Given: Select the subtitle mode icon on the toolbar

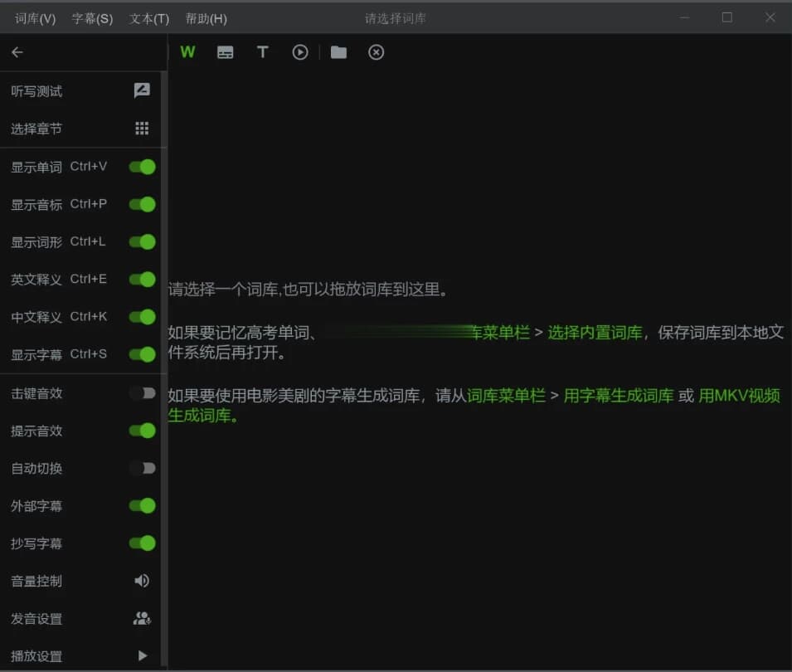Looking at the screenshot, I should click(x=225, y=51).
